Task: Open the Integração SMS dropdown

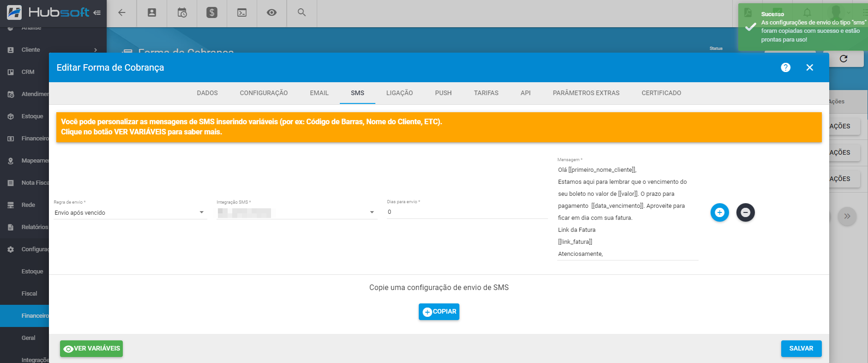Action: 296,212
